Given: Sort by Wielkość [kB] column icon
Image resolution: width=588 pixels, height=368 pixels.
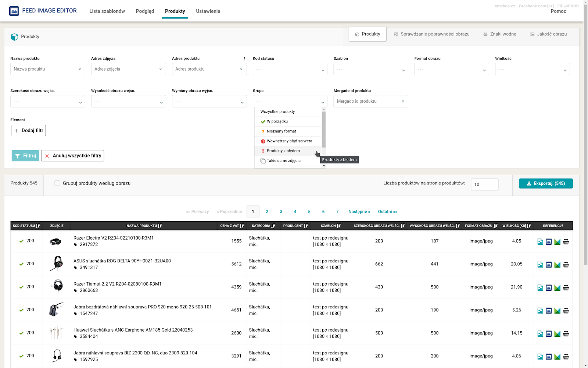Looking at the screenshot, I should point(529,226).
